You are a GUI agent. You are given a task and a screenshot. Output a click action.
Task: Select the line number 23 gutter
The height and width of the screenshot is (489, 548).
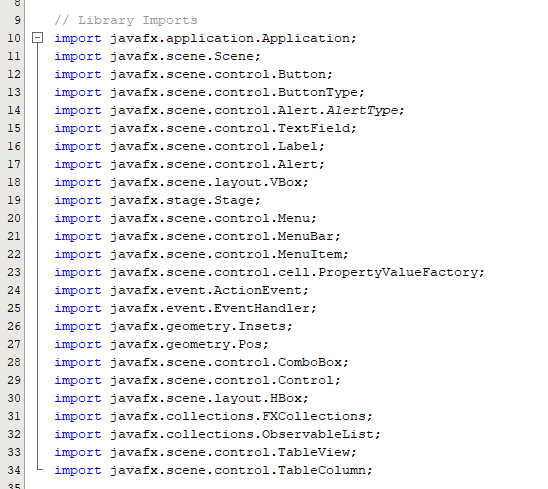14,272
